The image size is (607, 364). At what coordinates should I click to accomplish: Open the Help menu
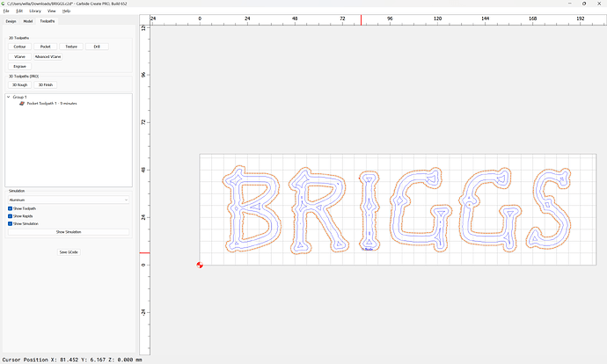tap(67, 11)
